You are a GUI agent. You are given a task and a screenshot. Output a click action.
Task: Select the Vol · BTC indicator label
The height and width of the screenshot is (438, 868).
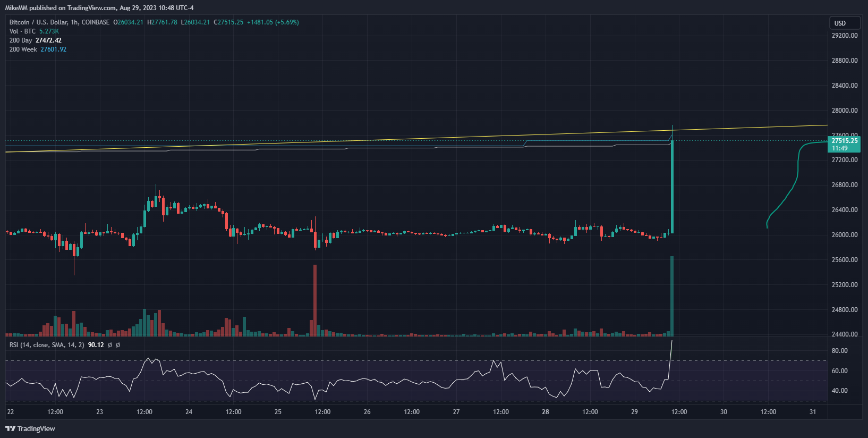(x=22, y=31)
